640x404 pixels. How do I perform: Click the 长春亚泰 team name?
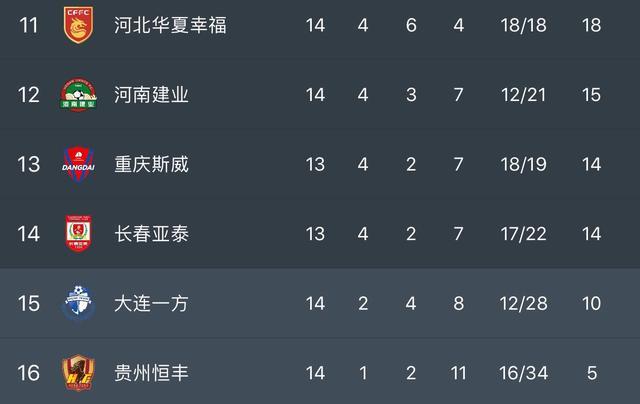pos(151,234)
